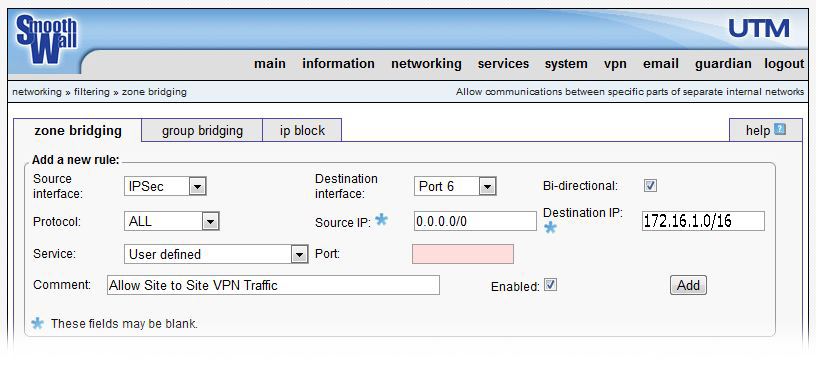Switch to the ip block tab

pyautogui.click(x=302, y=131)
